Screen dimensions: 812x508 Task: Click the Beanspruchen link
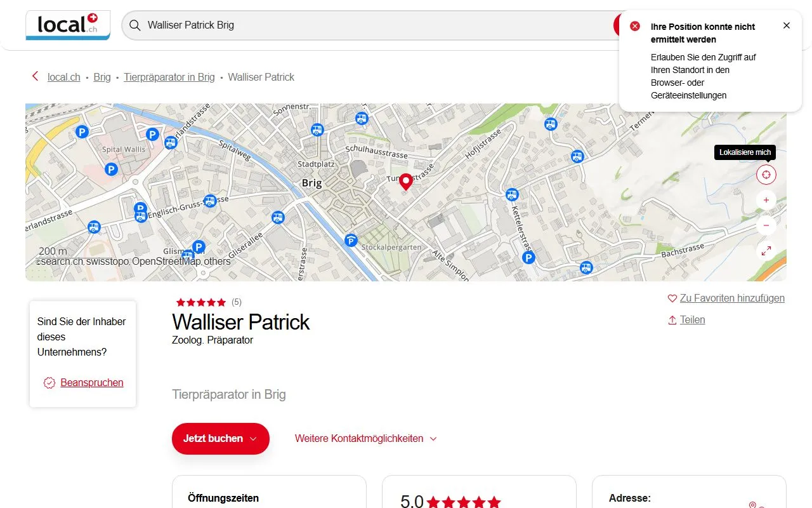[91, 382]
